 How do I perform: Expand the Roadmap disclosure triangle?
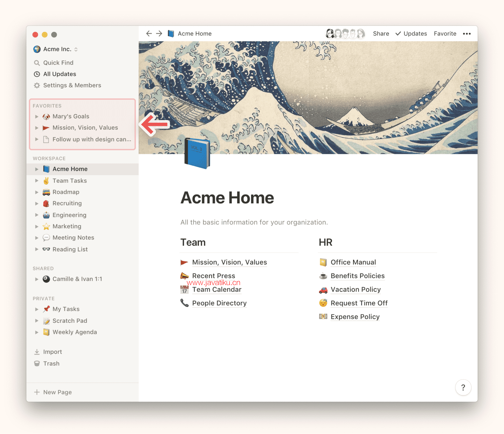[37, 192]
